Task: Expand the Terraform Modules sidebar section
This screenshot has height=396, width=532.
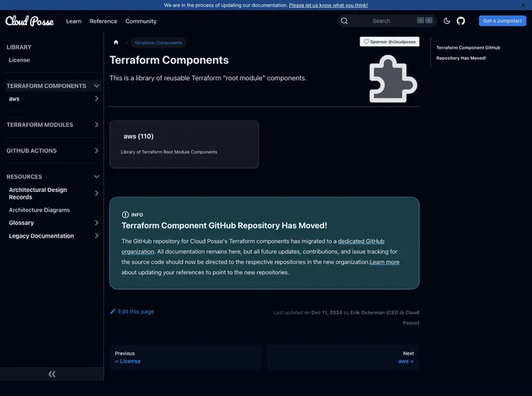Action: tap(97, 125)
